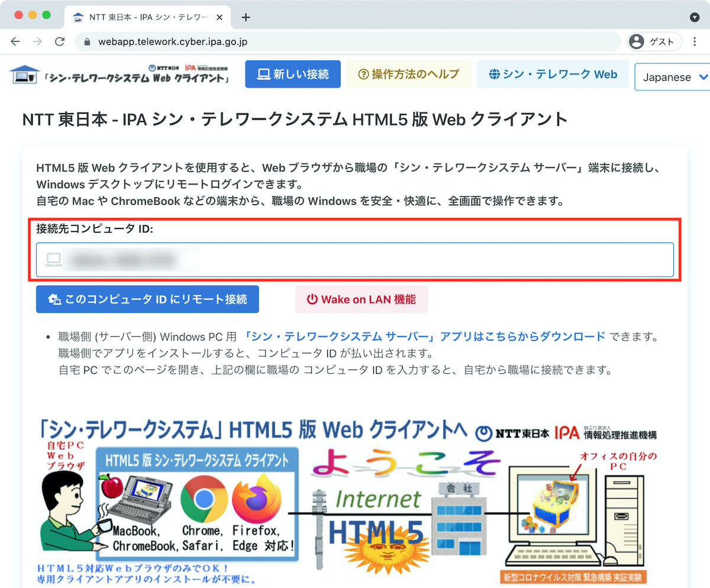Open シン・テレワーク Web link button
Screen dimensions: 710x588
point(553,74)
